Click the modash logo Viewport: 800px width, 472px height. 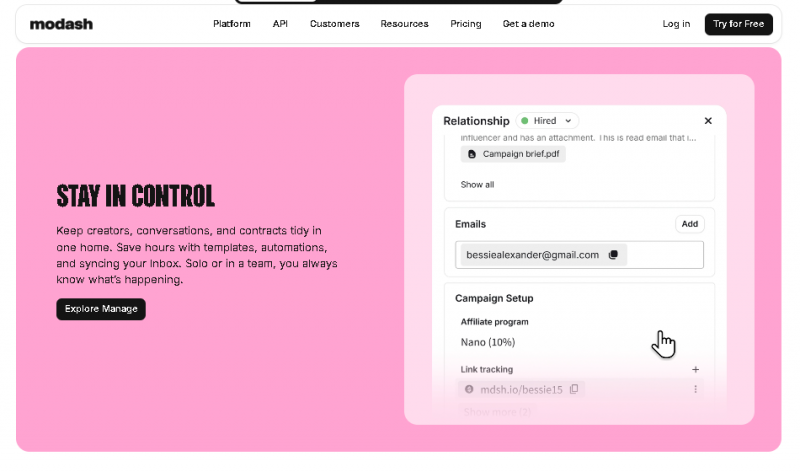point(61,24)
